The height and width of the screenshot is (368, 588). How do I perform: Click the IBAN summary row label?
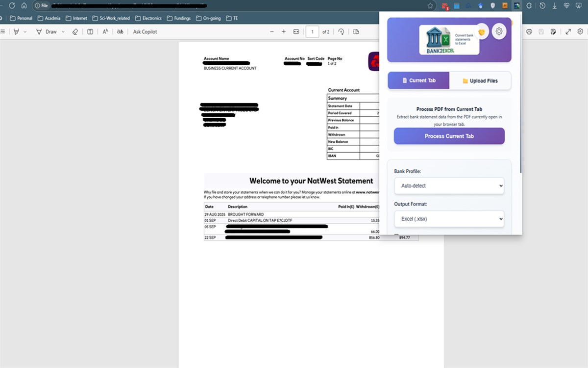(x=332, y=156)
